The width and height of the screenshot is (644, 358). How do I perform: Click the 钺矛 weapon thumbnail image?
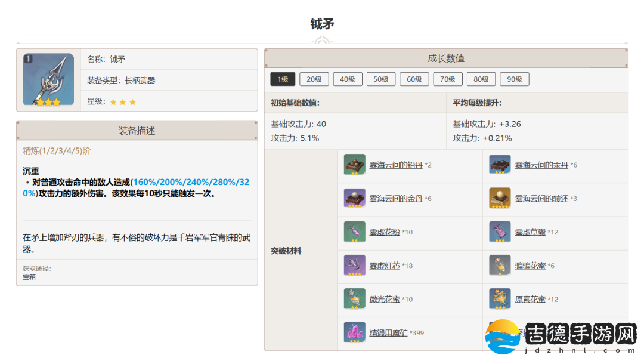coord(48,79)
